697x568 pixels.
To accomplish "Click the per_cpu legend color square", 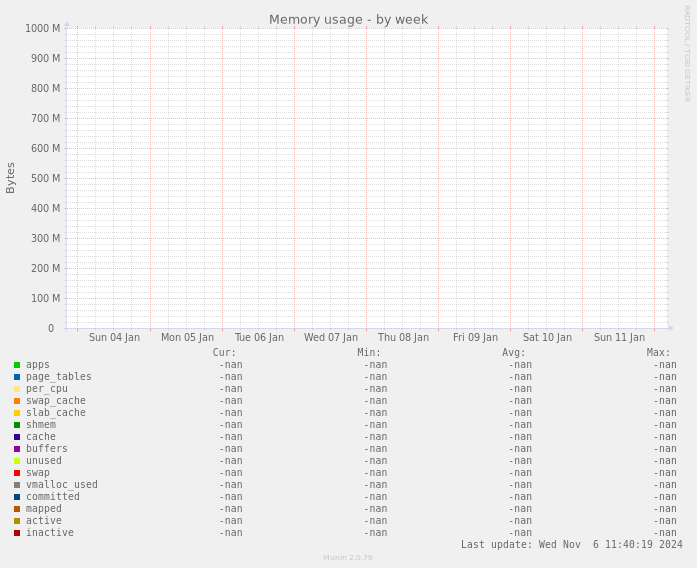I will tap(17, 389).
